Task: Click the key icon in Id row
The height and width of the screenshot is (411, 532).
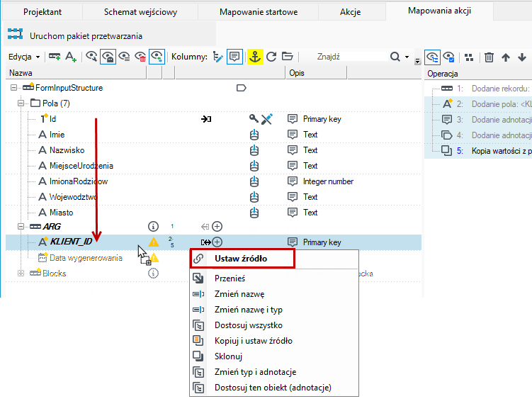Action: (x=254, y=118)
